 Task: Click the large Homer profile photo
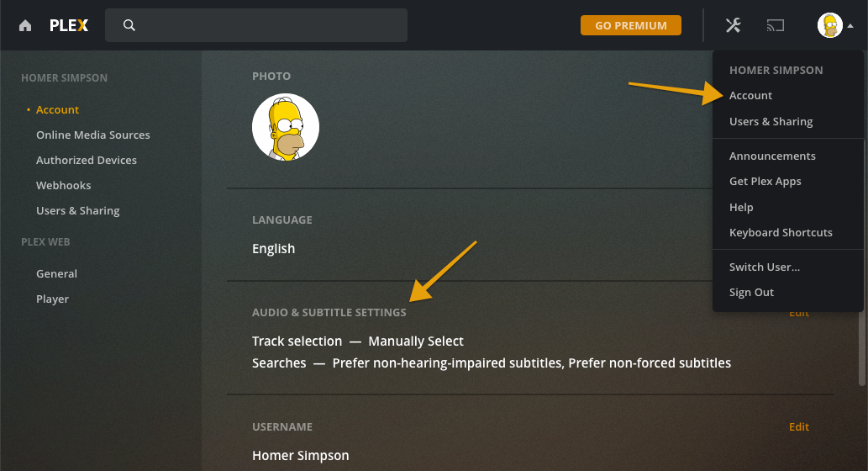[286, 127]
